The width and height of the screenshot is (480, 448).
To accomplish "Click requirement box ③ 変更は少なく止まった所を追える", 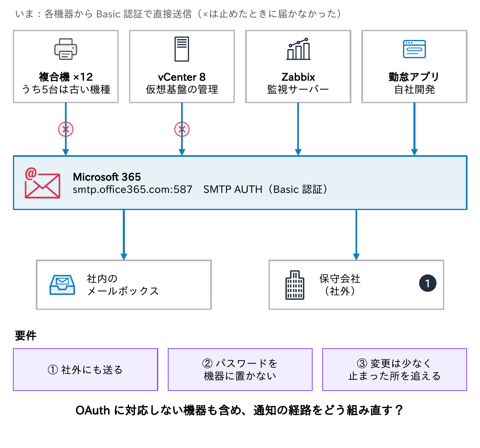I will coord(395,369).
